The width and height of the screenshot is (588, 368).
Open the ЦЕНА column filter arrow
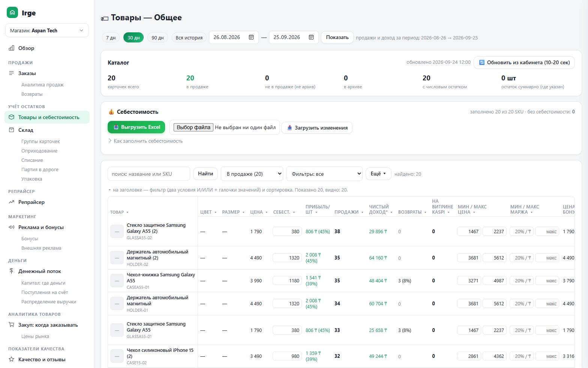coord(267,213)
